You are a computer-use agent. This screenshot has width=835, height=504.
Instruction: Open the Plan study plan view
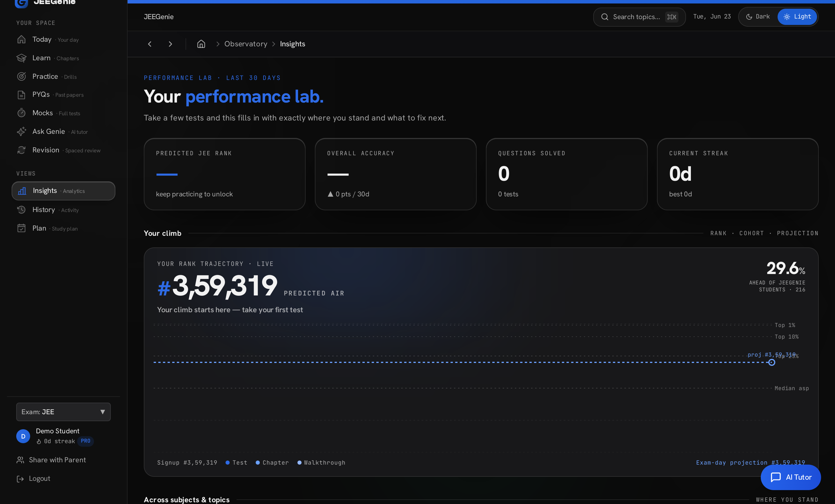click(x=63, y=229)
